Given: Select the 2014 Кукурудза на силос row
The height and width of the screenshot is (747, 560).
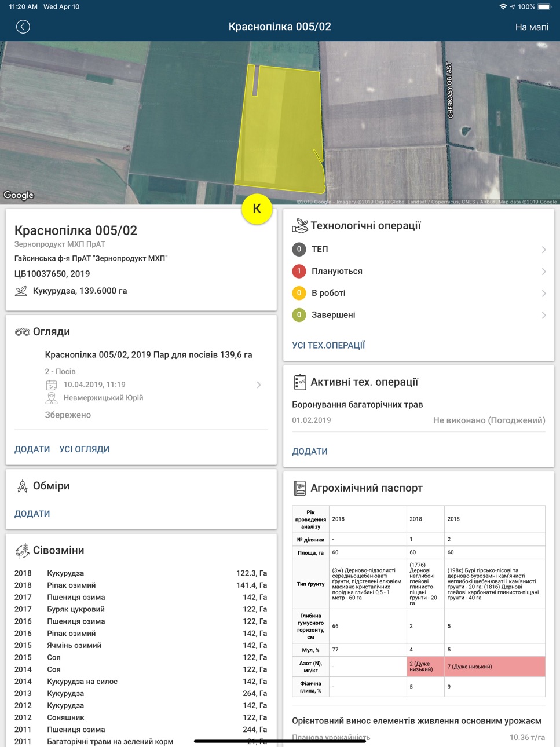Looking at the screenshot, I should point(141,682).
